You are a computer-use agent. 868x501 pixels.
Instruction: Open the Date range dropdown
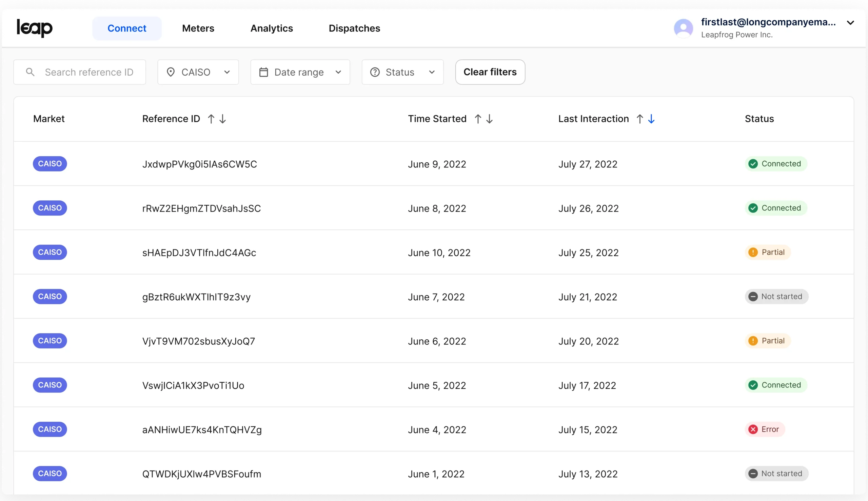(x=300, y=72)
